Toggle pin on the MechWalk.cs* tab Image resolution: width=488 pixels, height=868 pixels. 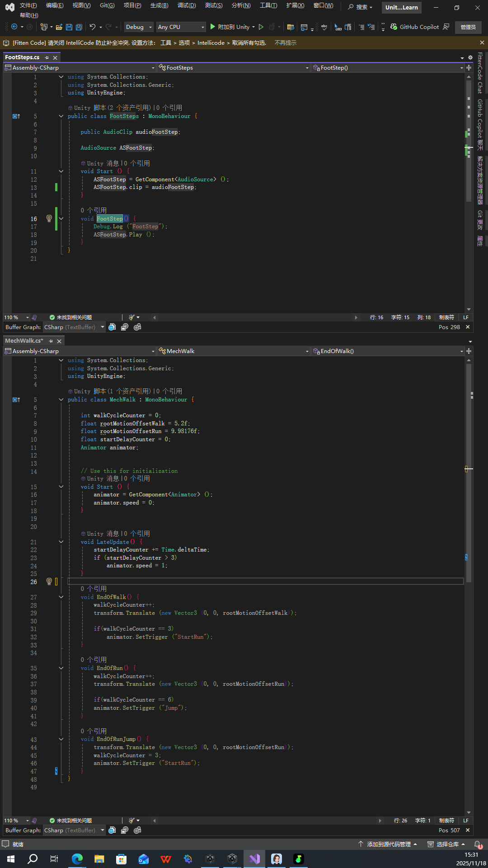[x=51, y=341]
